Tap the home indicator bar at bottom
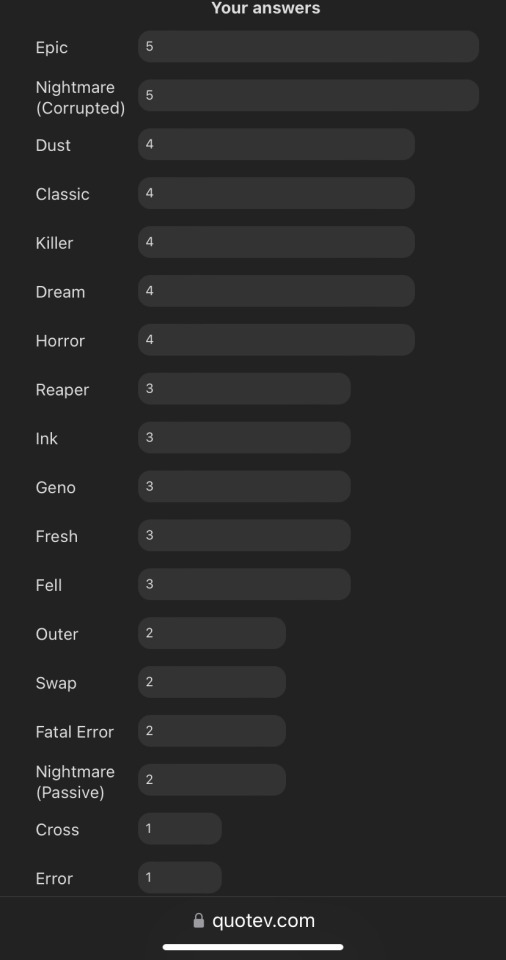506x960 pixels. pos(253,947)
